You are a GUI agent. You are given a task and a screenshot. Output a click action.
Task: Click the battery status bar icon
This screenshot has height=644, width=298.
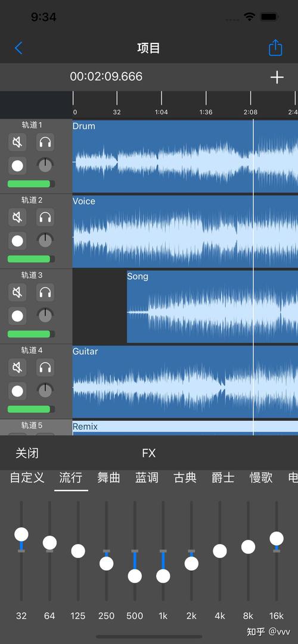pos(269,17)
